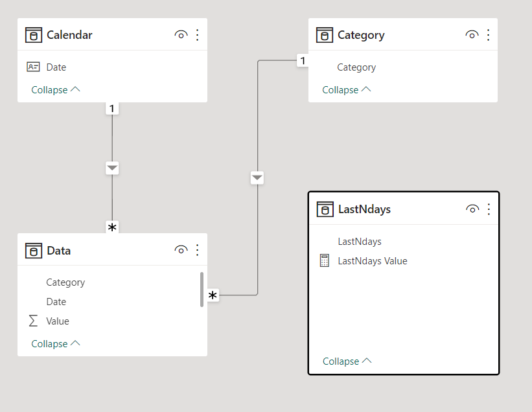
Task: Toggle visibility of Data table
Action: (181, 250)
